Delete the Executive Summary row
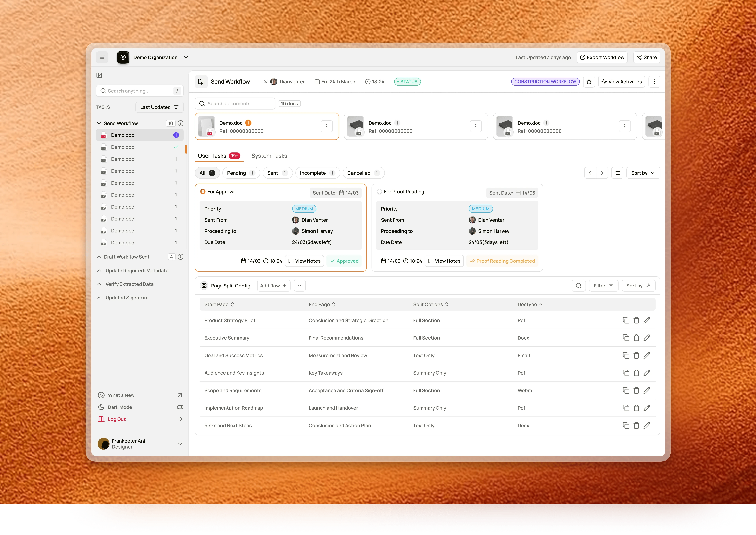This screenshot has height=535, width=756. pos(636,338)
